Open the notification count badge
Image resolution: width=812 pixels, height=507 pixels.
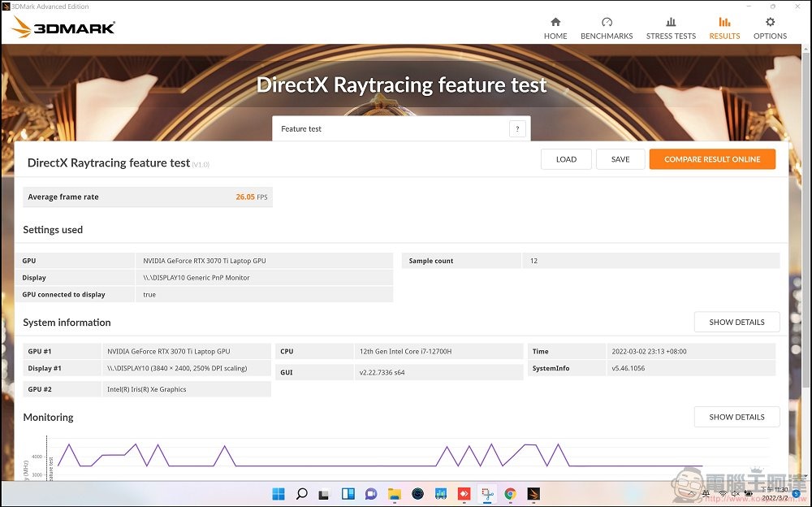(796, 493)
